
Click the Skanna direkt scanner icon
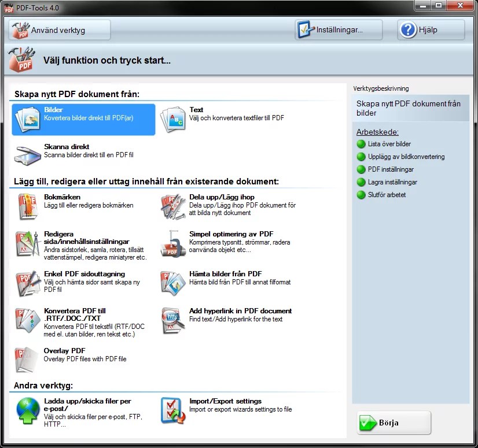pyautogui.click(x=27, y=155)
